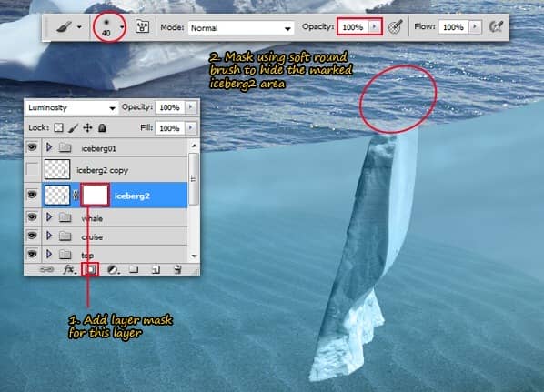Viewport: 544px width, 392px height.
Task: Open the brush Mode Normal dropdown
Action: click(241, 28)
